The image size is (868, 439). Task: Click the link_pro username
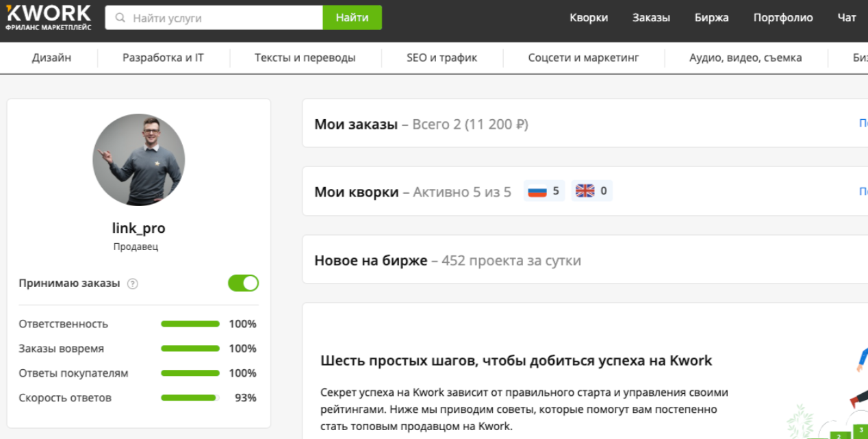(139, 228)
